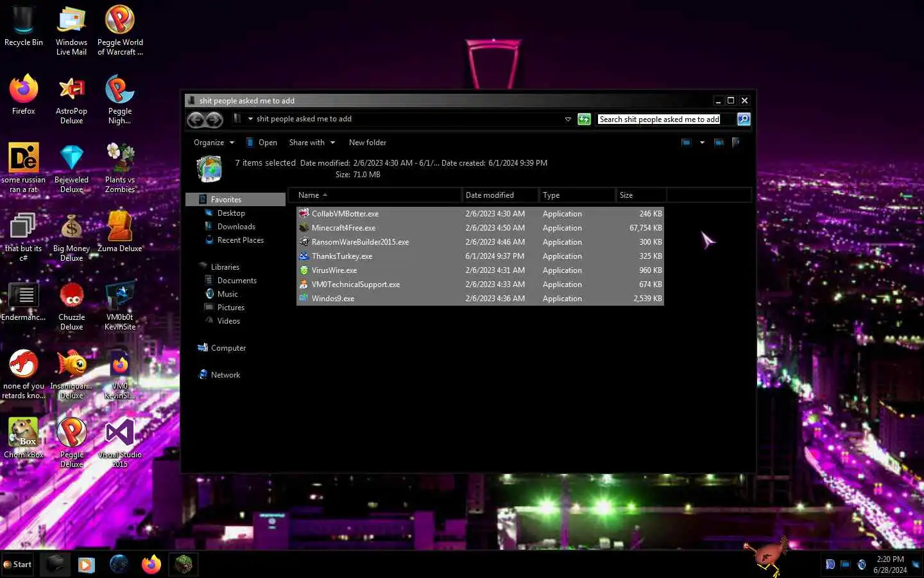
Task: Click the Explorer Back arrow button
Action: 196,119
